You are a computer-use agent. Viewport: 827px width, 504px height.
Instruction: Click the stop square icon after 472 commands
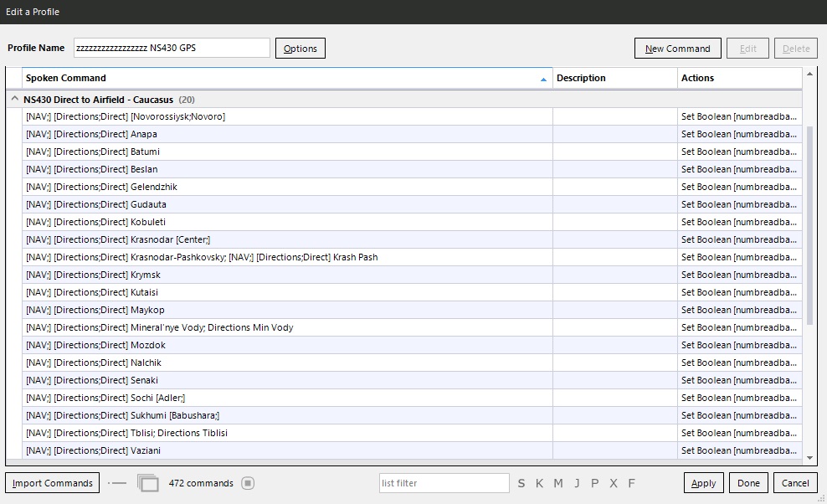coord(248,483)
